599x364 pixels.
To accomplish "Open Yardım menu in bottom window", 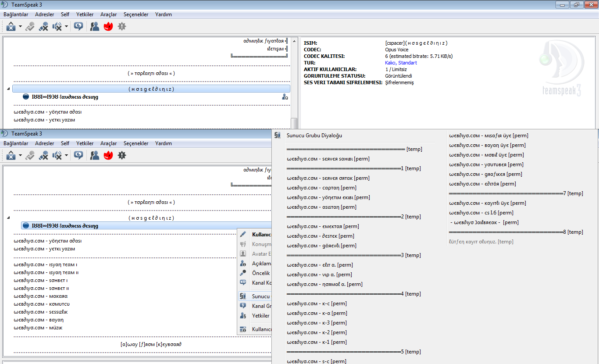I will [164, 143].
